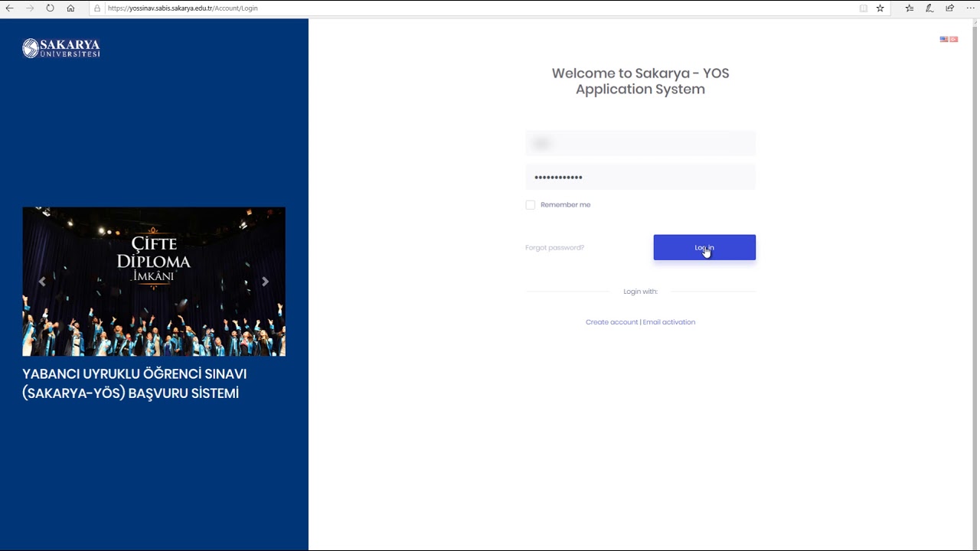Focus the password input field

click(640, 177)
